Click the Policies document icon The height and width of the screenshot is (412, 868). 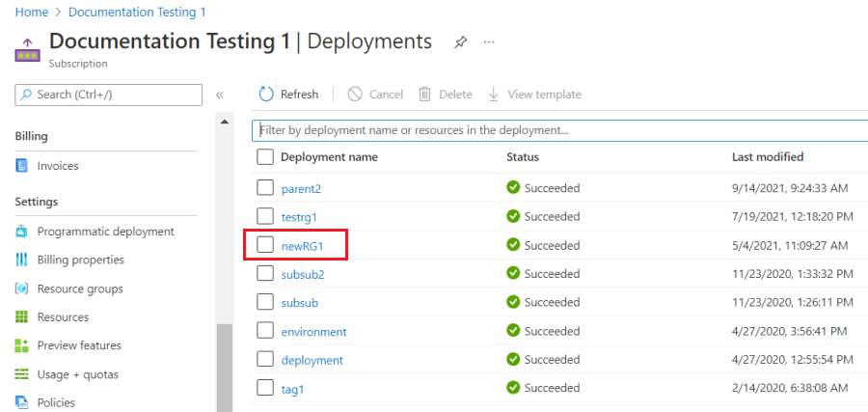click(21, 402)
